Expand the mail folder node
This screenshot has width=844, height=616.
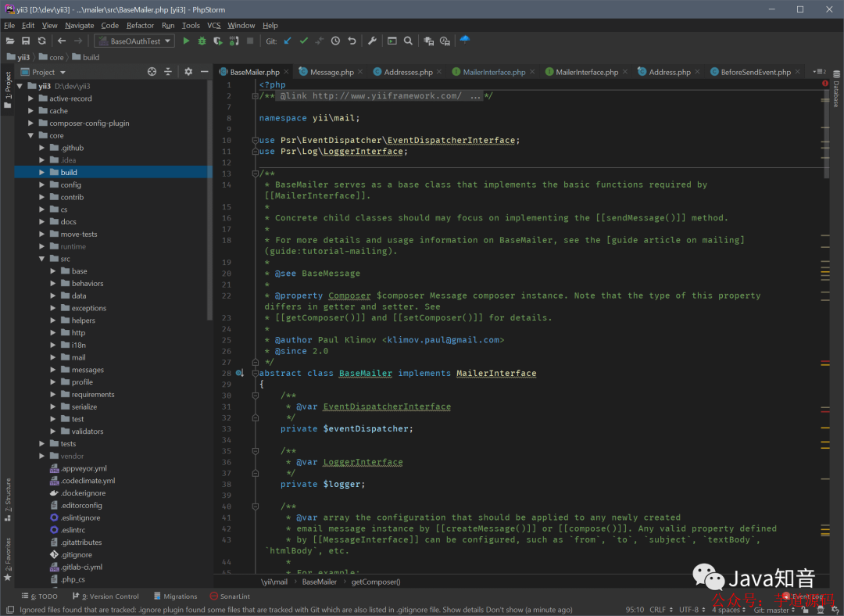tap(53, 357)
